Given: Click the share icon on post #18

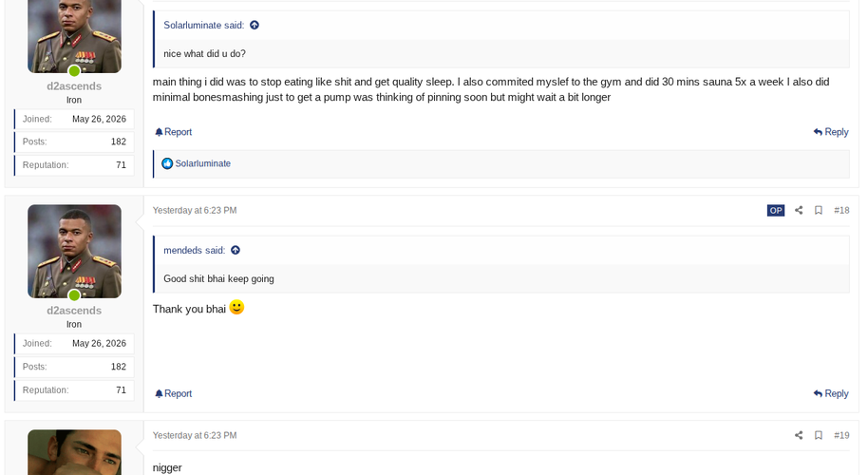Looking at the screenshot, I should pos(799,210).
